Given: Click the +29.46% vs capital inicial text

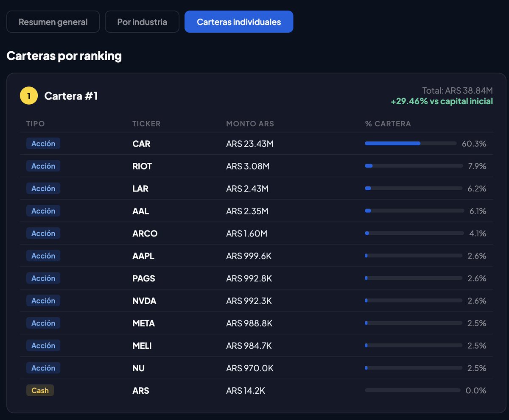Looking at the screenshot, I should (442, 101).
